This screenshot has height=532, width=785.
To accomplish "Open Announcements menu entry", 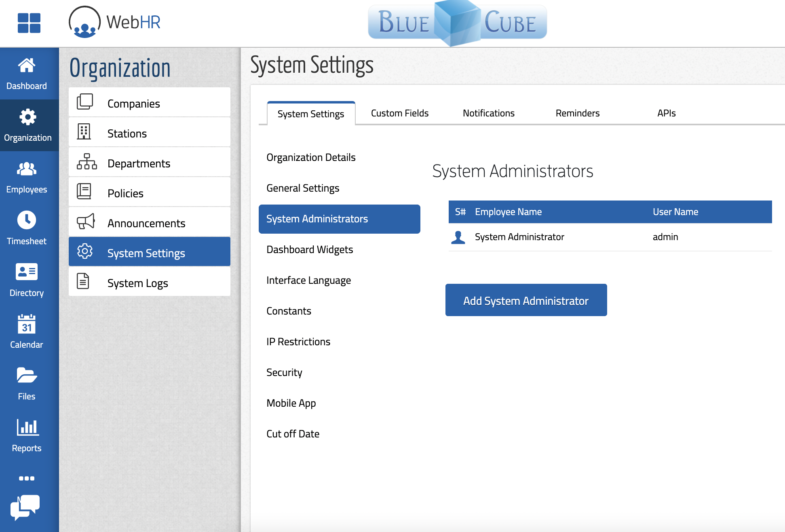I will pos(150,222).
